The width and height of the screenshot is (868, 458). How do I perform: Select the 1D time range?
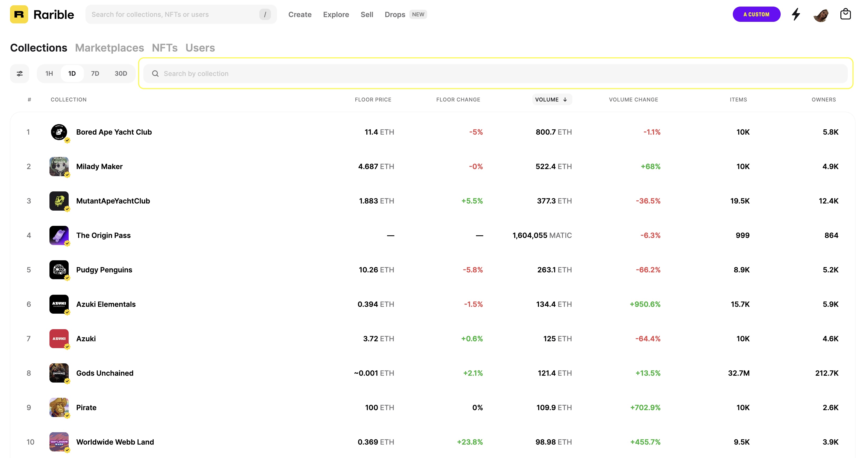pyautogui.click(x=72, y=73)
